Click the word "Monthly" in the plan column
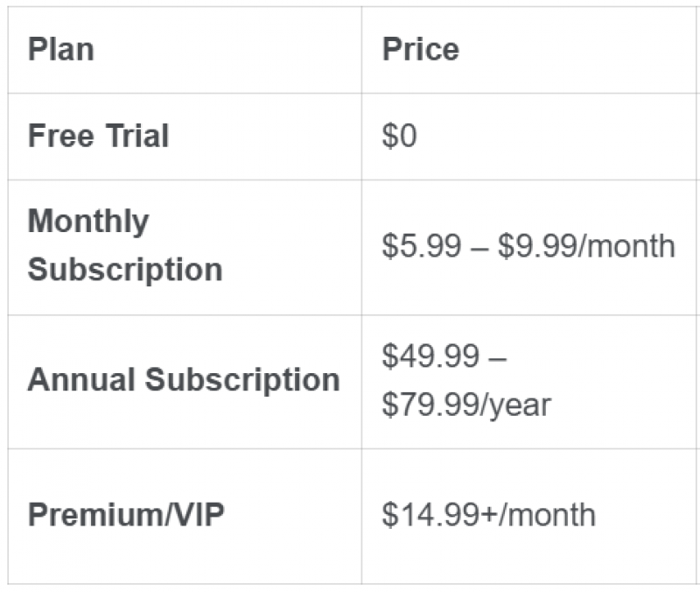This screenshot has height=592, width=700. 88,222
